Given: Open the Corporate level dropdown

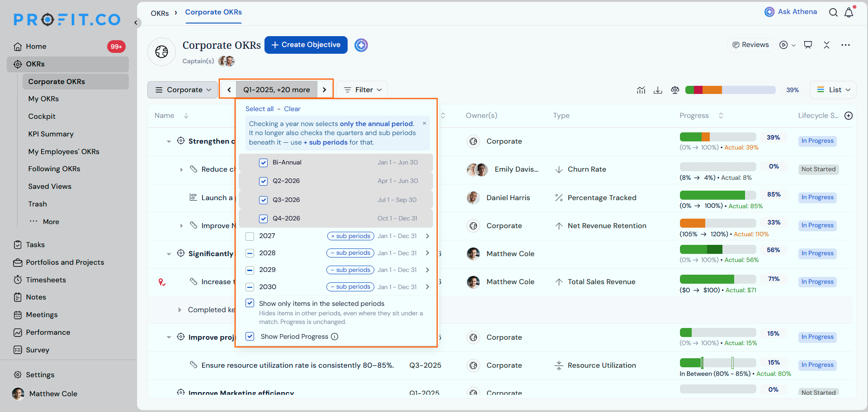Looking at the screenshot, I should click(183, 90).
